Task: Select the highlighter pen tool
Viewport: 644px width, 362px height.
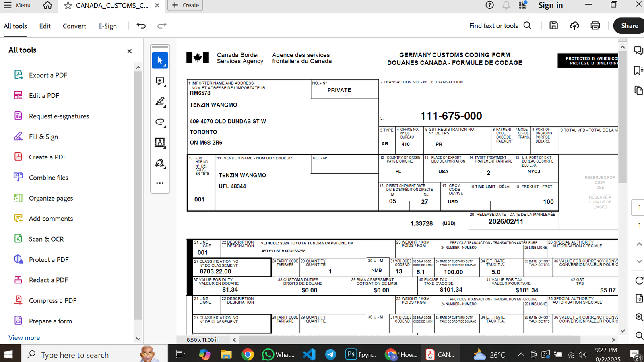Action: click(x=160, y=101)
